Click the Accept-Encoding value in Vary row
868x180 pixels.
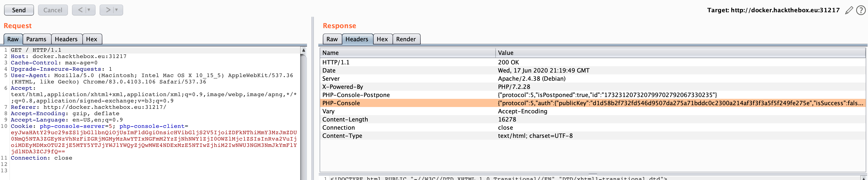pos(523,112)
